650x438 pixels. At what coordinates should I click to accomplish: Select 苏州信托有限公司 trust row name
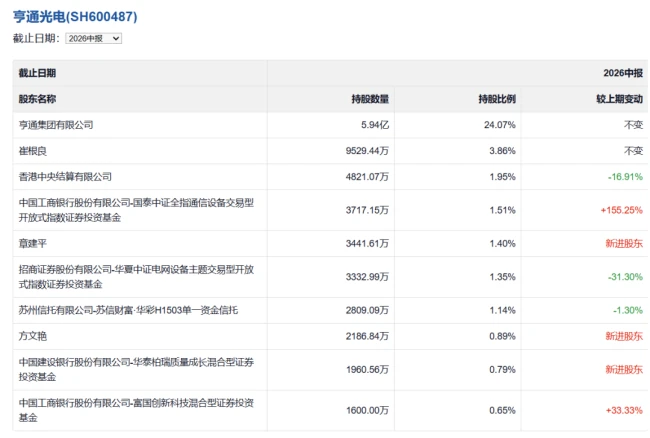pyautogui.click(x=128, y=310)
